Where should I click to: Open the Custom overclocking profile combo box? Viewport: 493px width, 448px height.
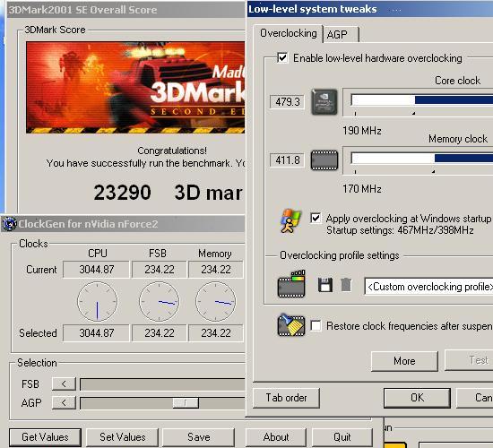tap(428, 287)
